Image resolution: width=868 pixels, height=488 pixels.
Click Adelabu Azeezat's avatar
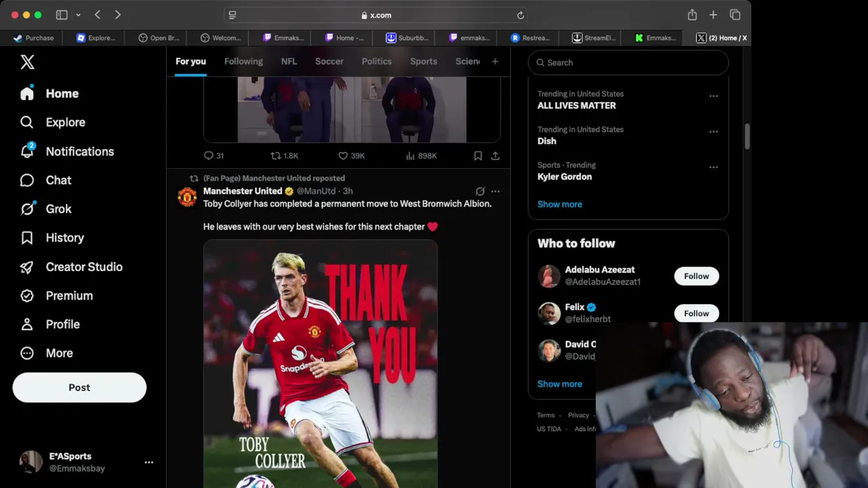pos(549,276)
